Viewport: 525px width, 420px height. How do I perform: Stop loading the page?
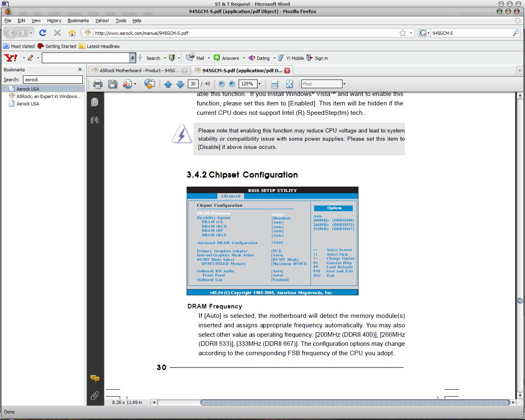(57, 33)
